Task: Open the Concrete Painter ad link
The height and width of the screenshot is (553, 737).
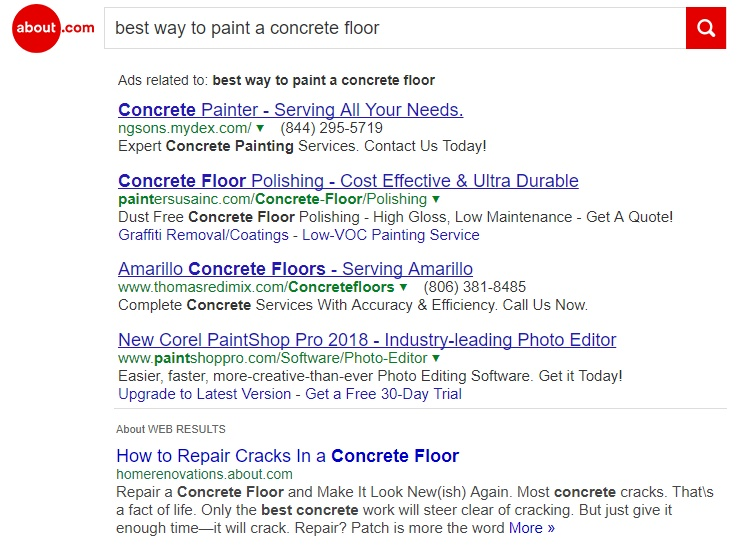Action: (290, 110)
